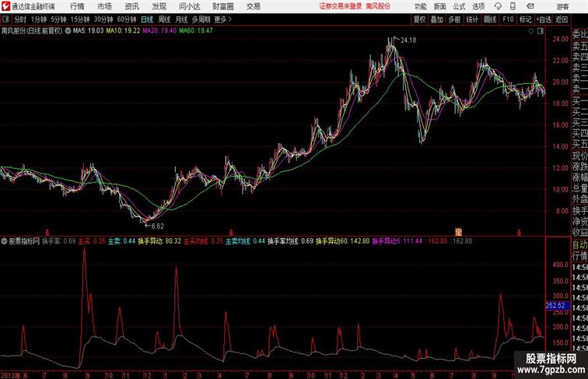Switch to the 60分钟 period tab
Screen dimensions: 588x379
pyautogui.click(x=127, y=19)
